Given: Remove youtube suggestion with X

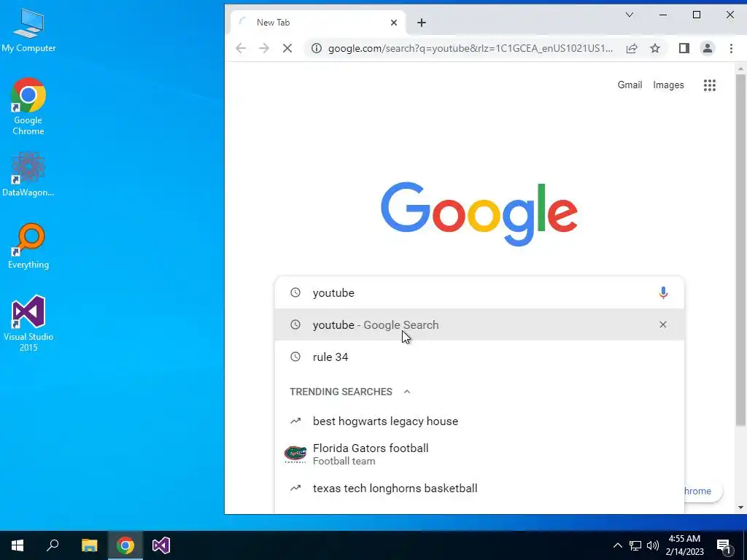Looking at the screenshot, I should (x=662, y=324).
